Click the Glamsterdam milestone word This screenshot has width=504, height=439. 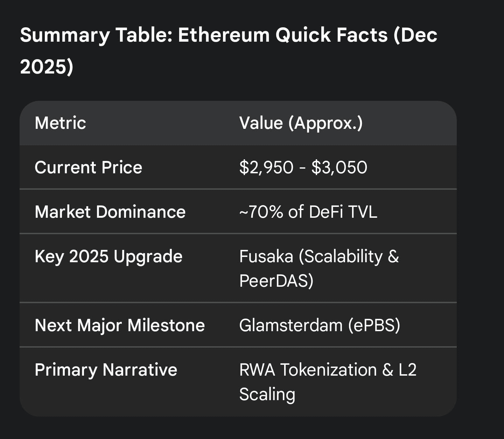(x=290, y=325)
